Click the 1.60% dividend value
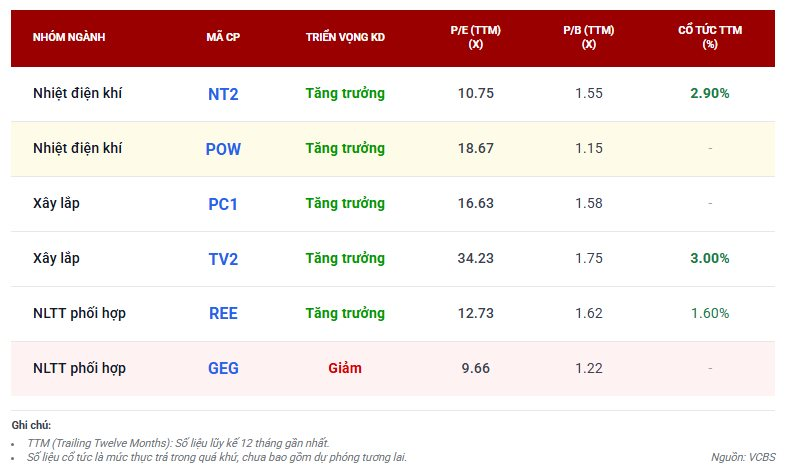 710,313
